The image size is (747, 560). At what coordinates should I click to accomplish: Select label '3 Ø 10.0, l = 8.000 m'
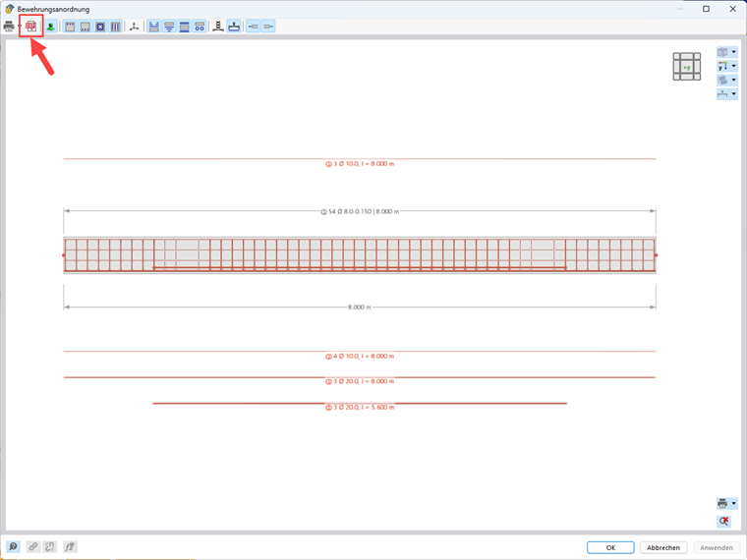(x=360, y=164)
